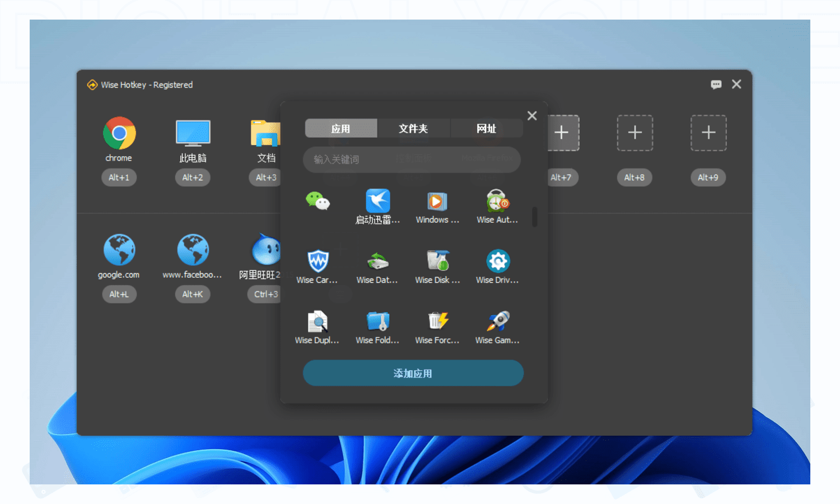
Task: Edit the Ctrl+3 hotkey badge
Action: point(264,294)
